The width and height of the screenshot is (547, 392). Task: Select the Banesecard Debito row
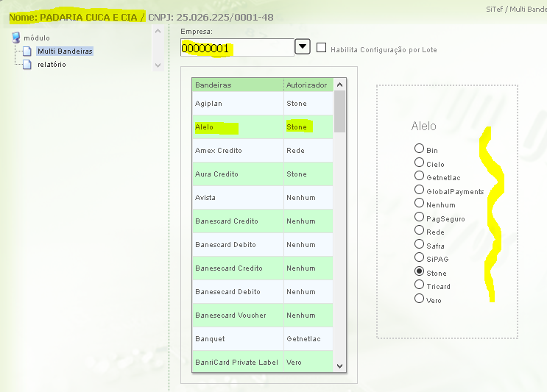point(263,292)
